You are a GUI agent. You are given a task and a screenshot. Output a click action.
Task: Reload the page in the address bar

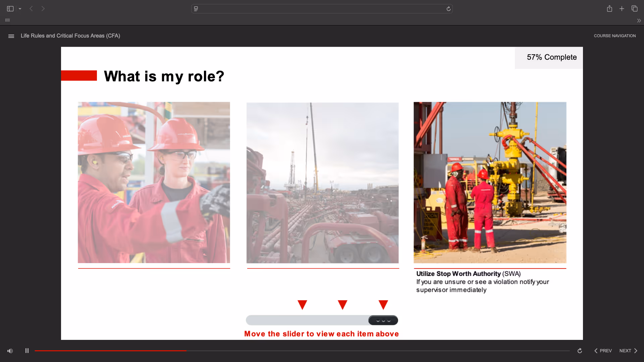pyautogui.click(x=448, y=9)
